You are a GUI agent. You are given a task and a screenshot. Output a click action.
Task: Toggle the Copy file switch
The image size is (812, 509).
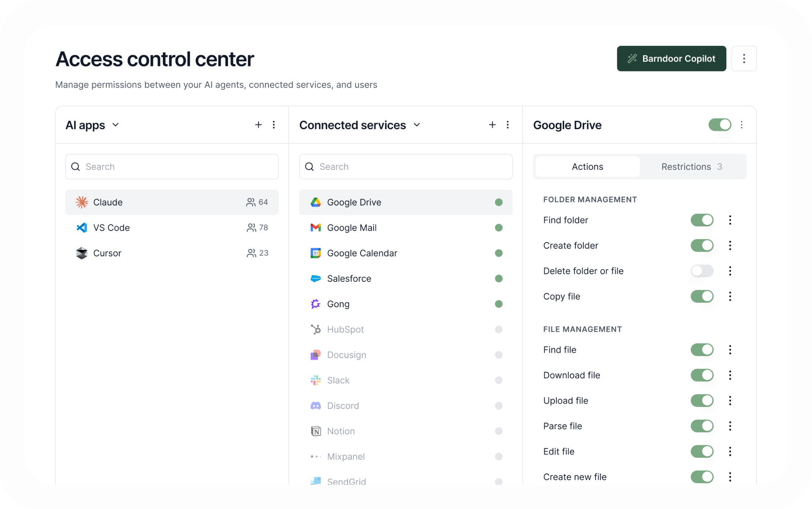point(702,297)
